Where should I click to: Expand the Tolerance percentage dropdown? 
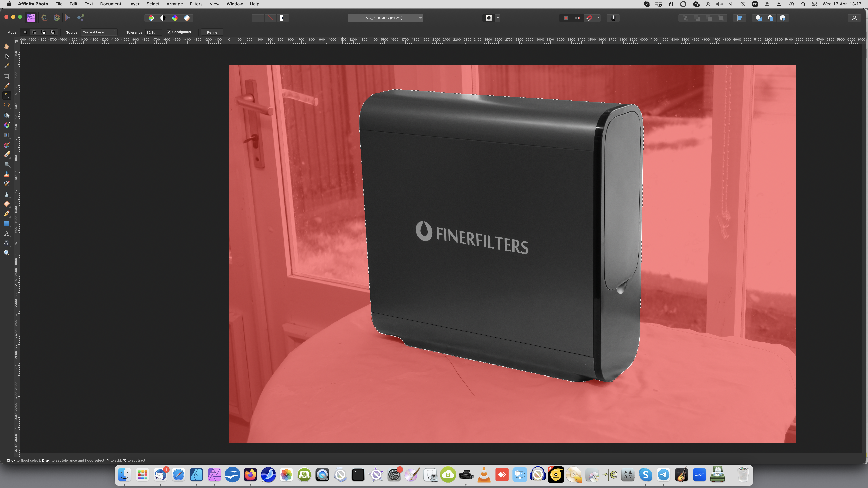click(160, 32)
